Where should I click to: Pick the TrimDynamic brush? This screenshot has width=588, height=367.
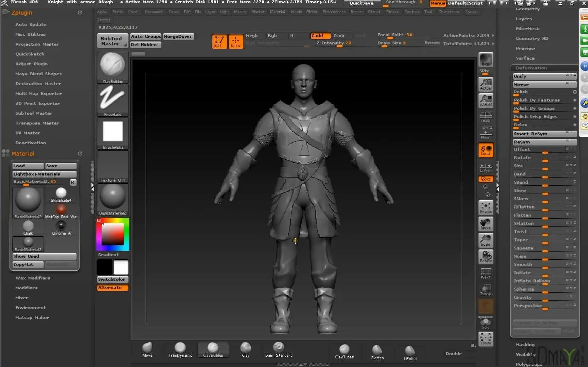(x=180, y=350)
